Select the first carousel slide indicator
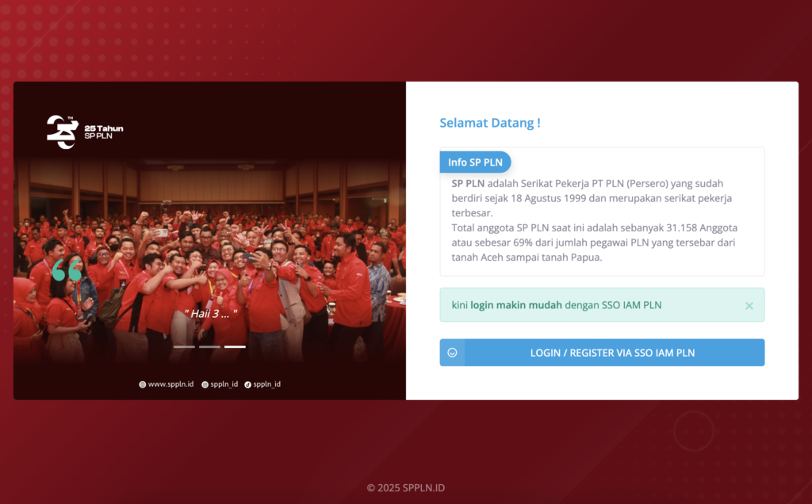The image size is (812, 504). [184, 346]
